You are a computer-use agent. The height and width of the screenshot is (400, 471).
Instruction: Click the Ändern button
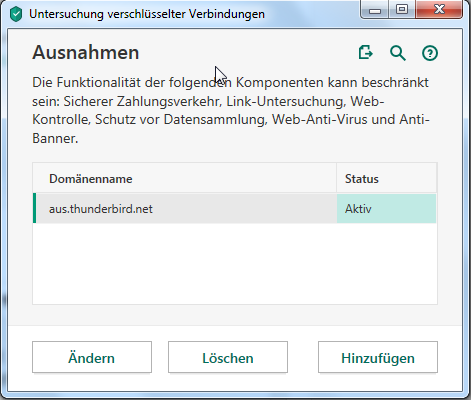(x=92, y=357)
